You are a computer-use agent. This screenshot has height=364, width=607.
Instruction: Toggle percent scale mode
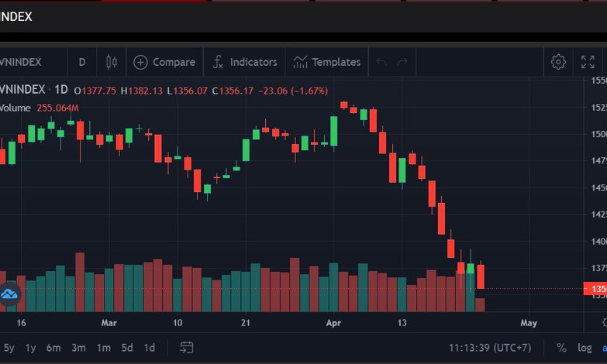pyautogui.click(x=561, y=348)
